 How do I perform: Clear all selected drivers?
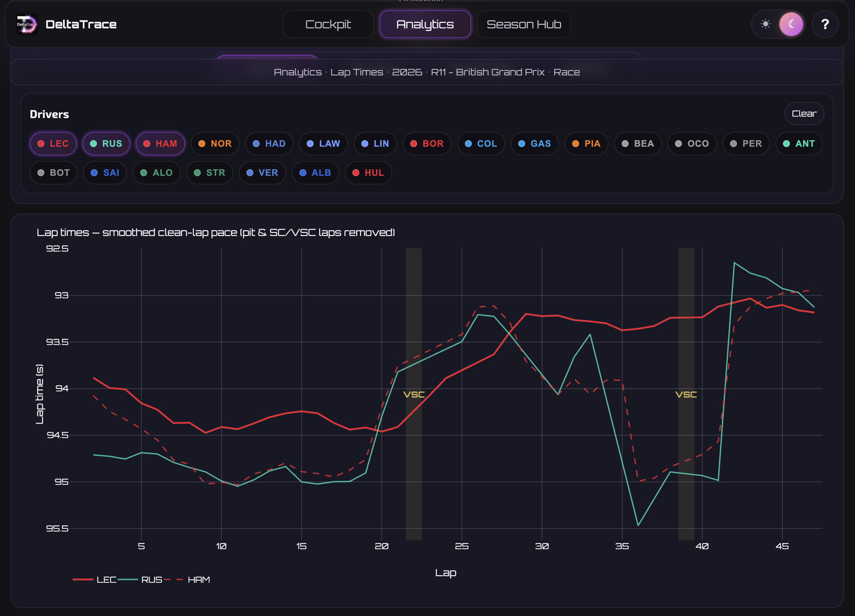[x=804, y=114]
